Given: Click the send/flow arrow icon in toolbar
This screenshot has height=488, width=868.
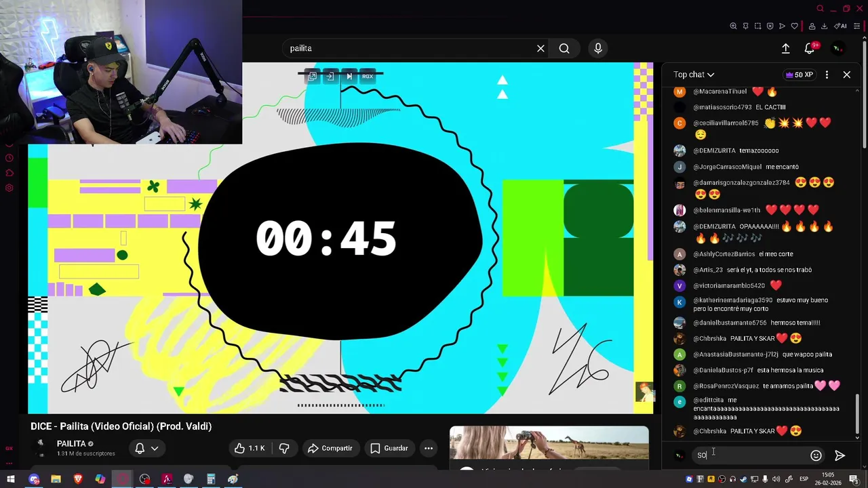Looking at the screenshot, I should (x=782, y=26).
